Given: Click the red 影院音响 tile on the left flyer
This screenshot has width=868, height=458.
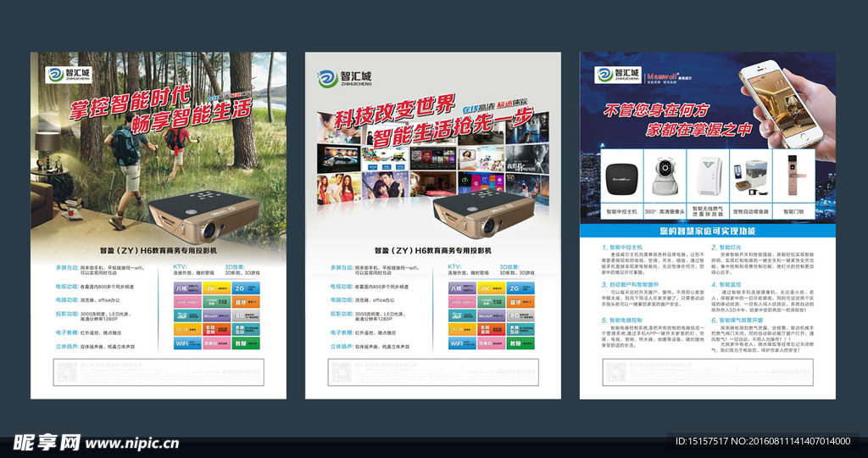Looking at the screenshot, I should [x=216, y=330].
